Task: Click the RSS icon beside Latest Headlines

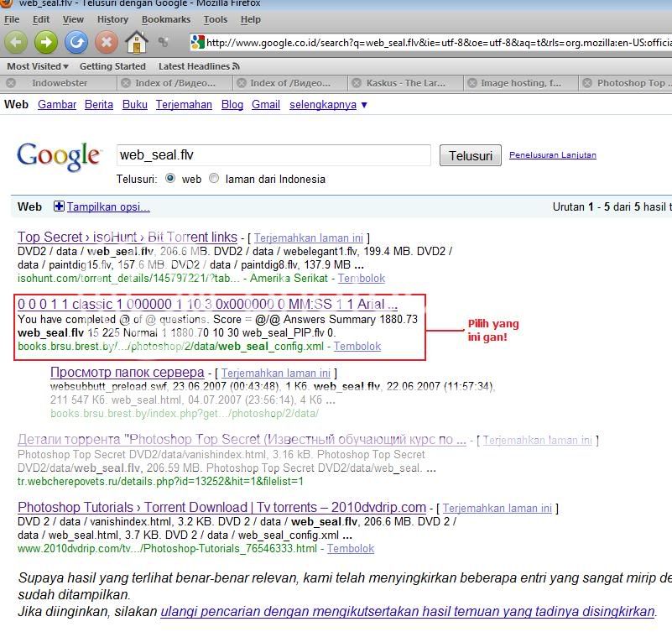Action: 236,66
